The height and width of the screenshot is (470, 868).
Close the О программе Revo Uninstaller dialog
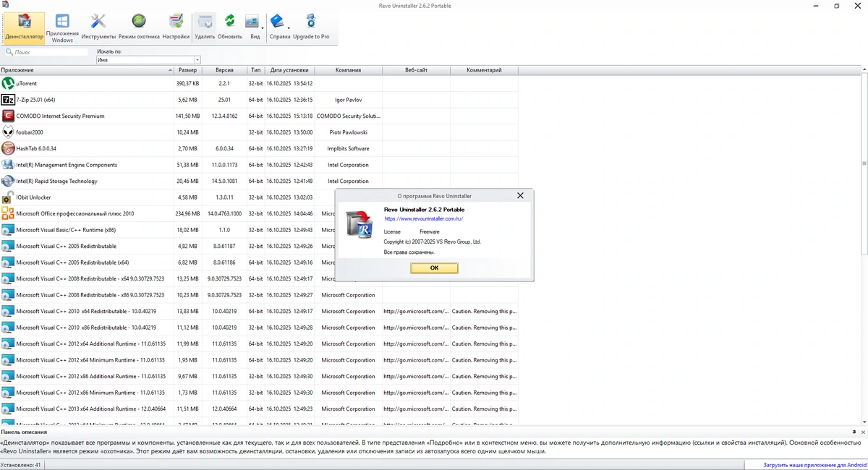tap(520, 195)
